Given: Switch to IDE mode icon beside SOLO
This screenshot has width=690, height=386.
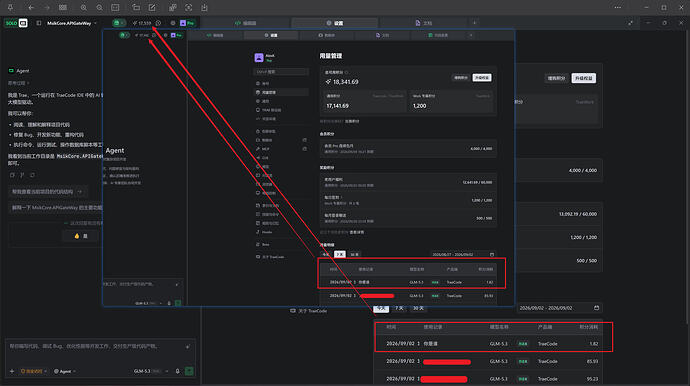Looking at the screenshot, I should point(23,23).
